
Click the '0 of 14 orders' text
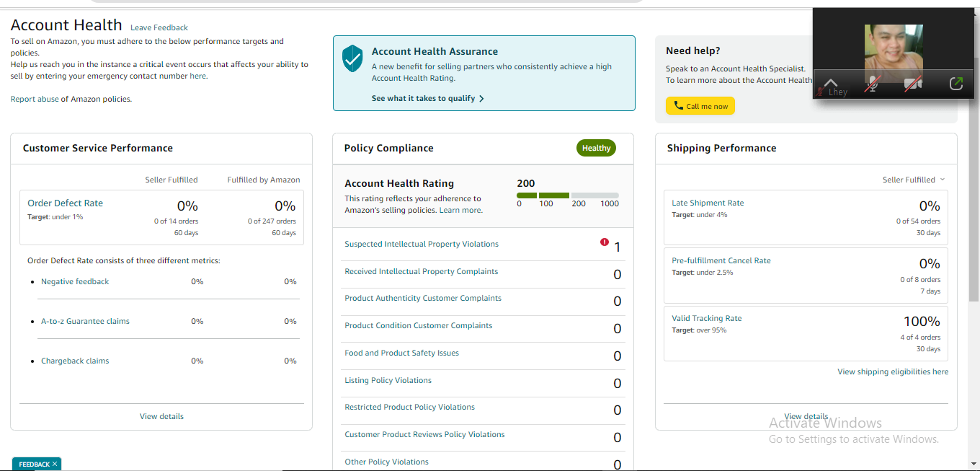point(176,221)
